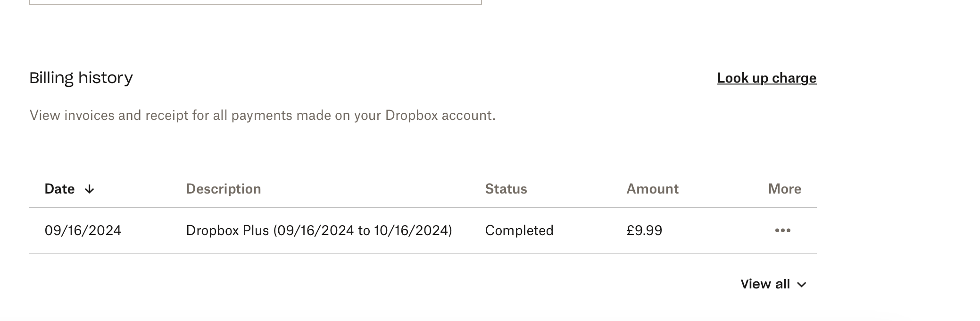Click the £9.99 amount

(644, 230)
